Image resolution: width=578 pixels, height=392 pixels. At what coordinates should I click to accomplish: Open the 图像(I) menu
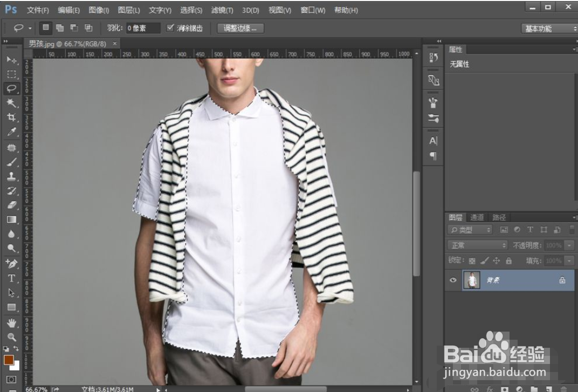coord(99,10)
